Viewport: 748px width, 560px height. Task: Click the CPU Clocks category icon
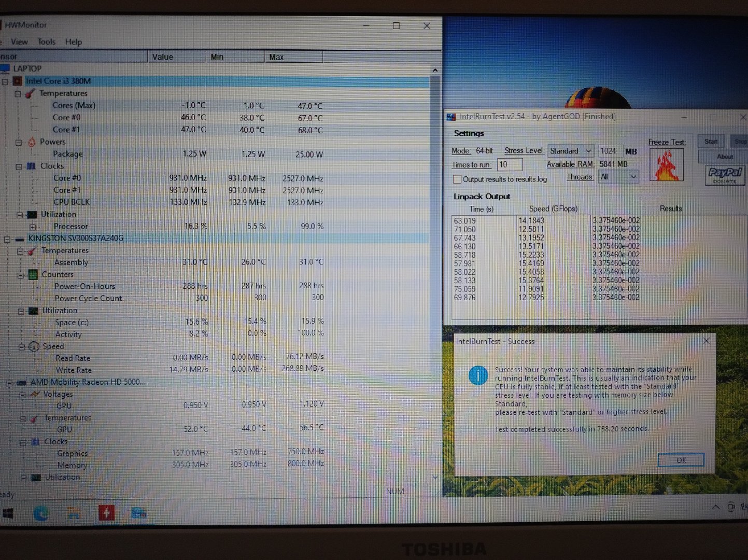[32, 166]
